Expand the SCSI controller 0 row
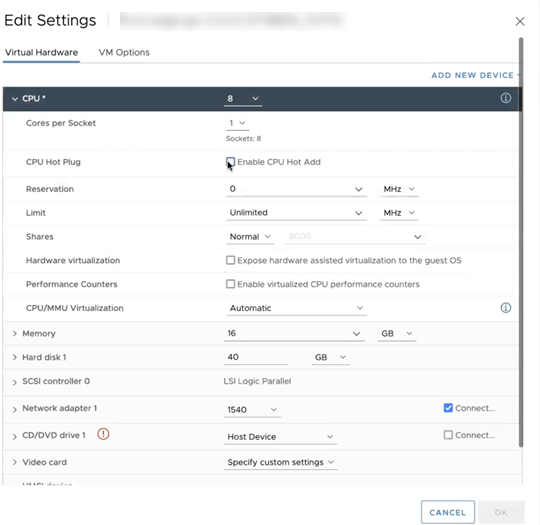Screen dimensions: 540x525 pyautogui.click(x=14, y=382)
